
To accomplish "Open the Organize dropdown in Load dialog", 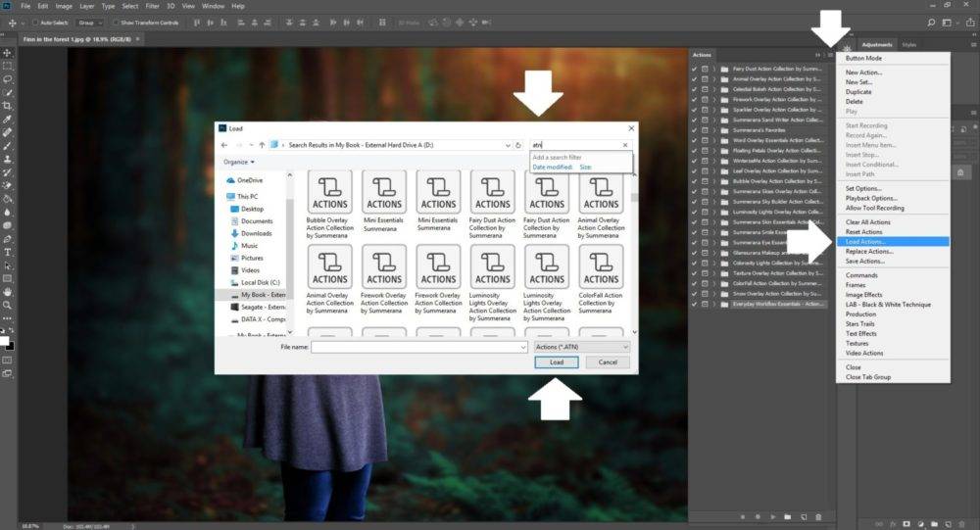I will [239, 162].
